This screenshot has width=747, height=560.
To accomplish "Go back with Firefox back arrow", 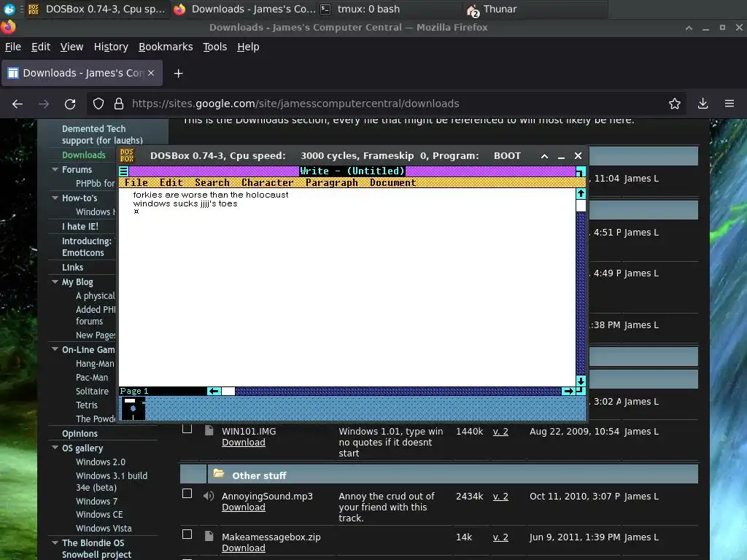I will 18,104.
